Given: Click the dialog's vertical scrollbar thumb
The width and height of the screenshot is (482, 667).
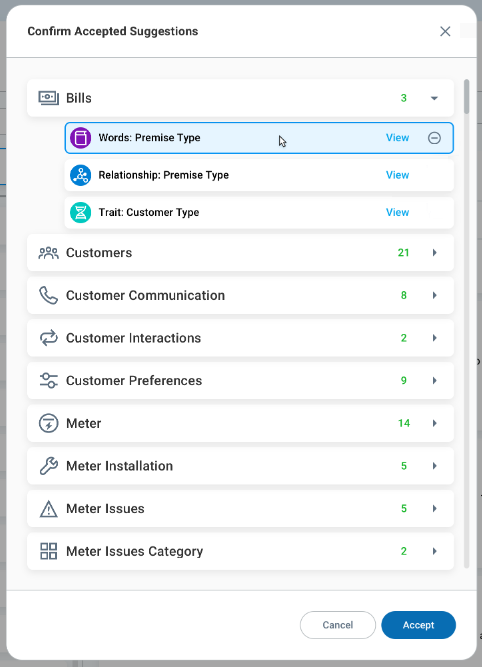Looking at the screenshot, I should click(x=466, y=97).
